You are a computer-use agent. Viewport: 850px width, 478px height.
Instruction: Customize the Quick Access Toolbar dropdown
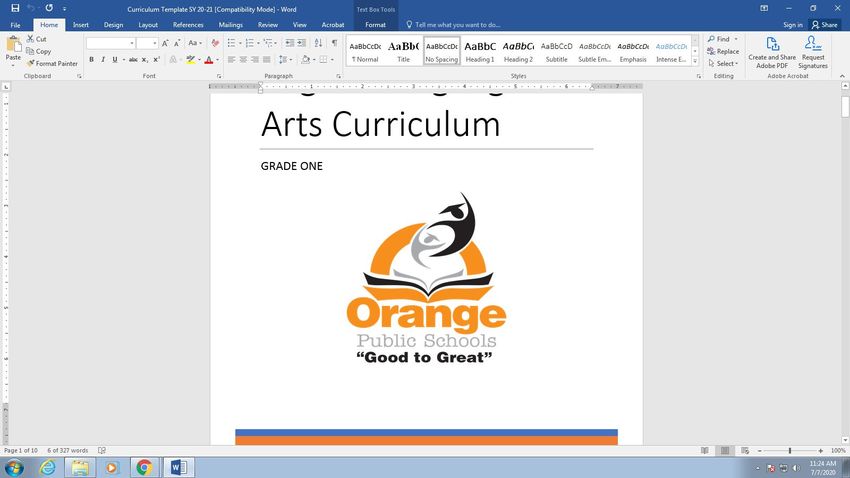click(65, 9)
